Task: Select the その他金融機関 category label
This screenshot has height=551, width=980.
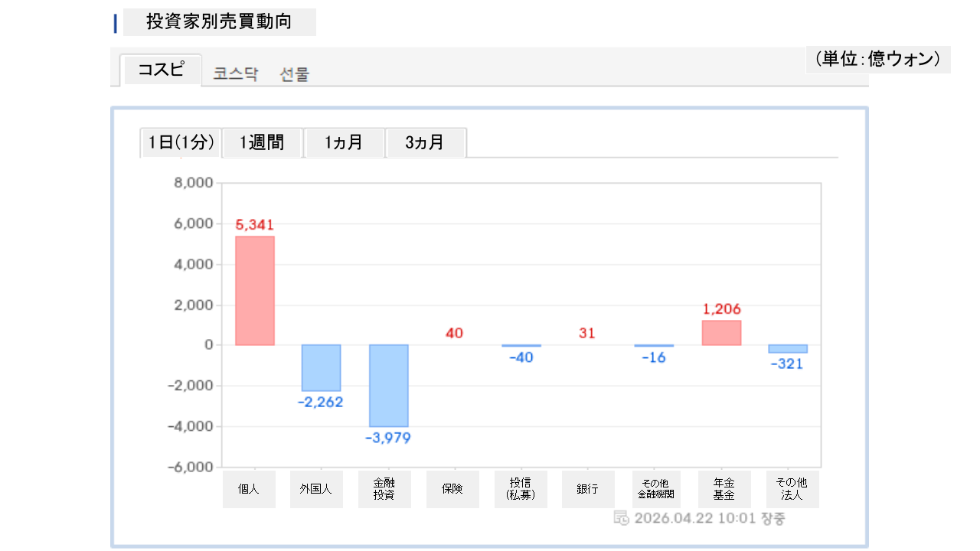Action: (x=655, y=489)
